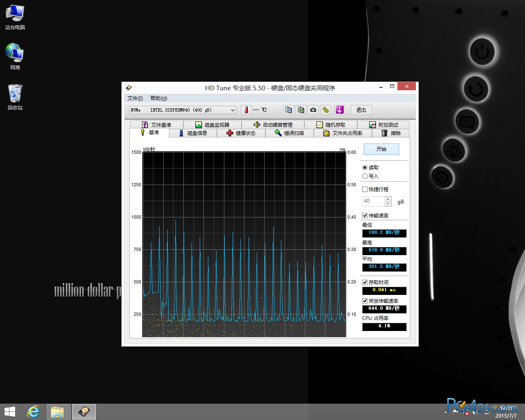The image size is (525, 420).
Task: Click the 开始 start button
Action: [381, 149]
